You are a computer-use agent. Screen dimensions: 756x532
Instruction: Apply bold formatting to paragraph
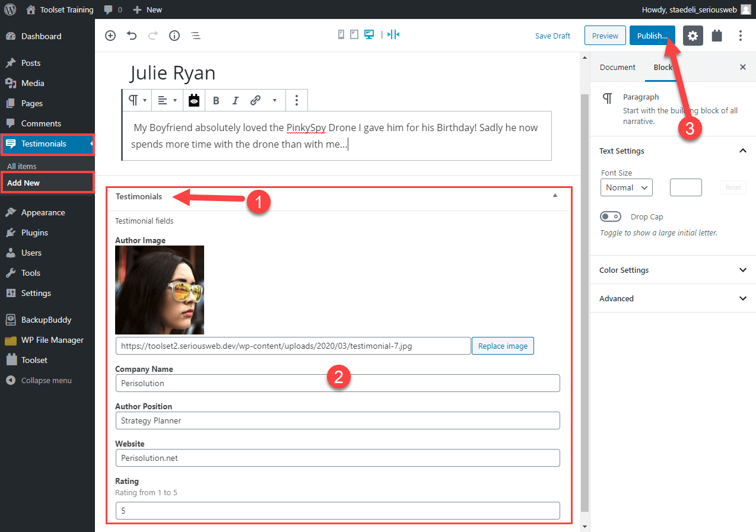click(216, 100)
